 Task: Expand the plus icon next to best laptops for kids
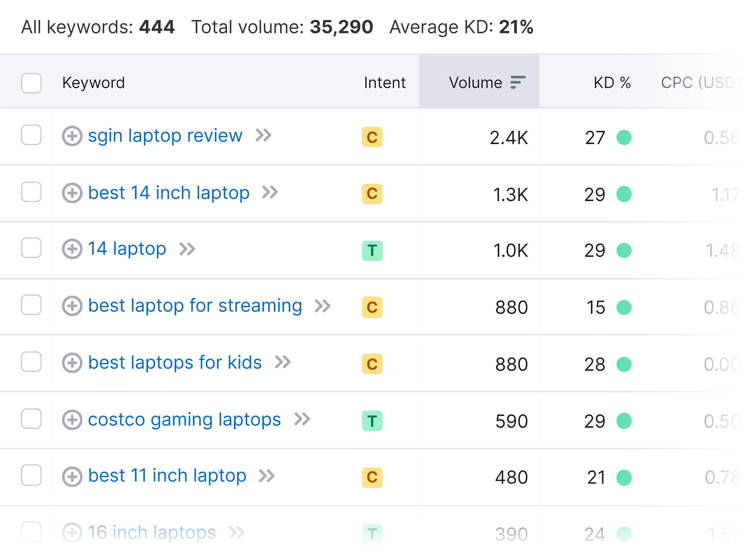click(x=72, y=363)
